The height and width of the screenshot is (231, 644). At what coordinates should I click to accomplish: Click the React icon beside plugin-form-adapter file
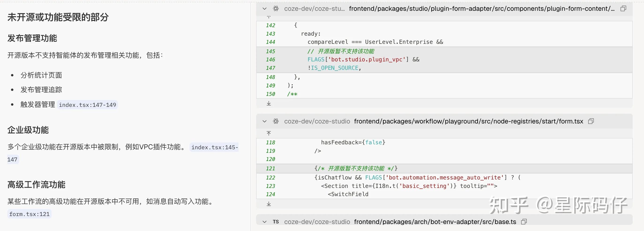(x=276, y=9)
